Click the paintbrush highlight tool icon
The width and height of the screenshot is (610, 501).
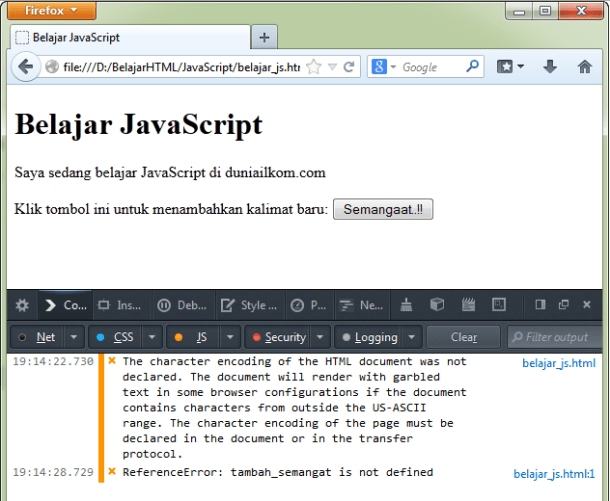406,305
